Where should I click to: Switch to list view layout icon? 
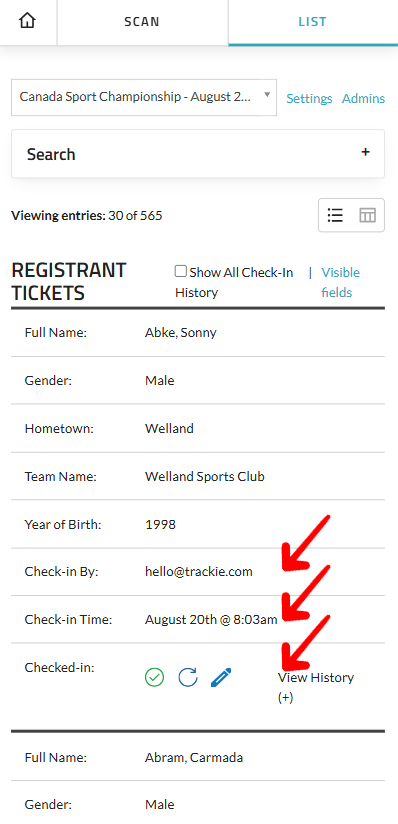335,215
